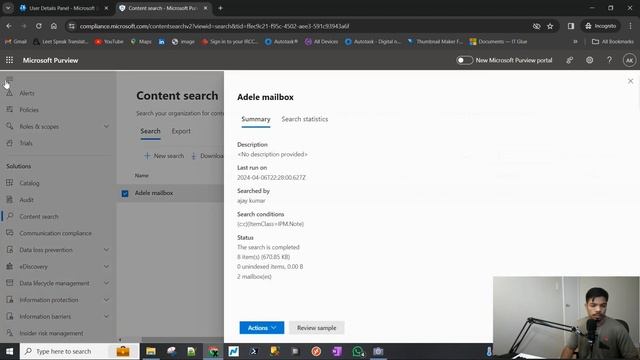Select the Summary tab
This screenshot has height=360, width=640.
tap(256, 119)
